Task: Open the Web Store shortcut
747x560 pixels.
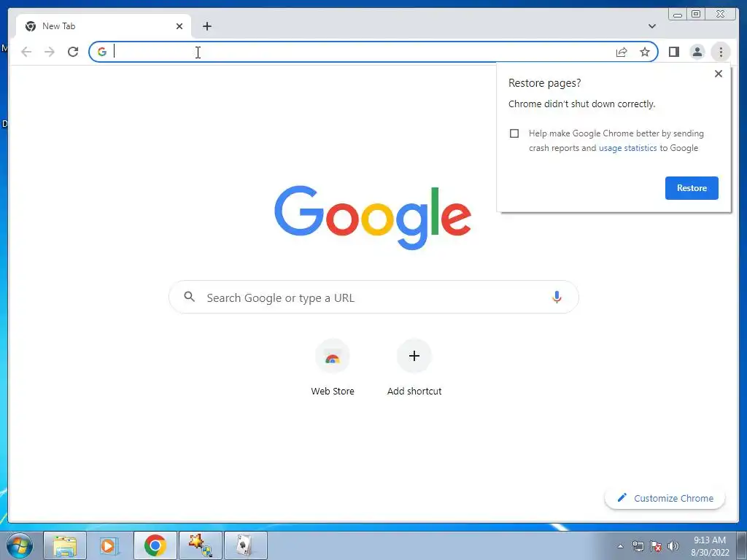Action: click(333, 367)
